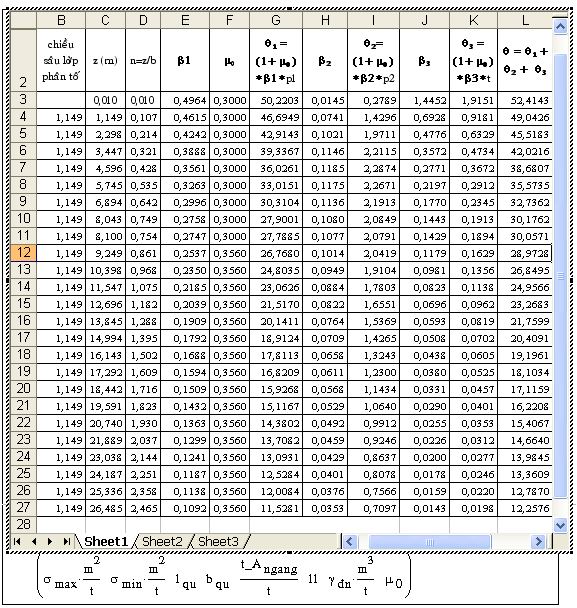Go to first sheet using navigation arrow
Screen dimensions: 577x608
[17, 542]
